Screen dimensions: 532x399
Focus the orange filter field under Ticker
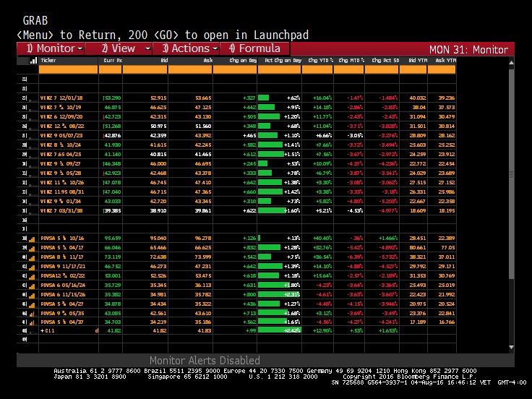[69, 69]
